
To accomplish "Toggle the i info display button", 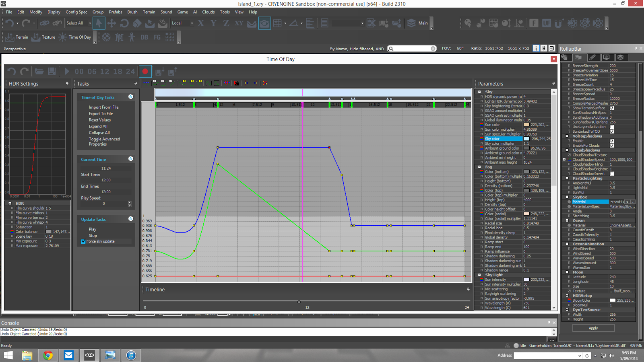I will pyautogui.click(x=536, y=48).
